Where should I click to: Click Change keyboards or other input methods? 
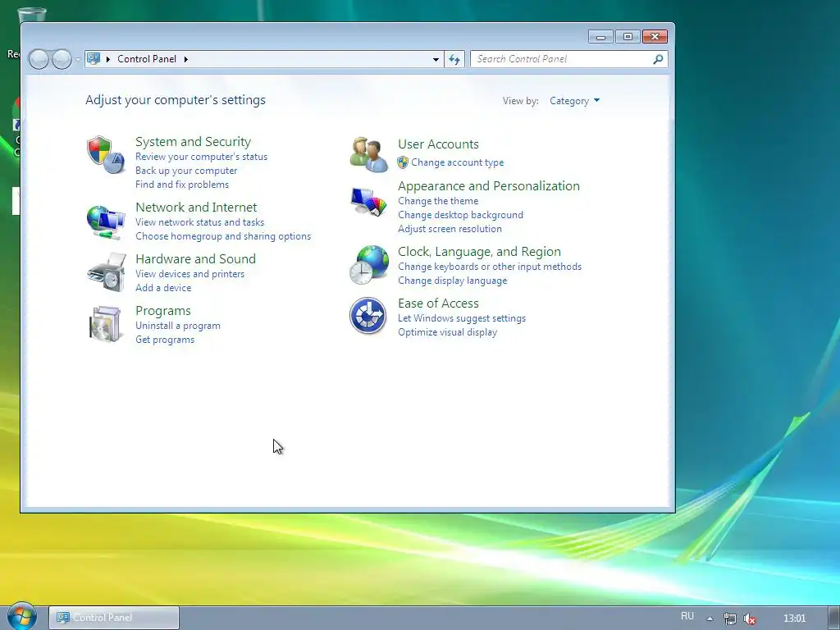[489, 267]
